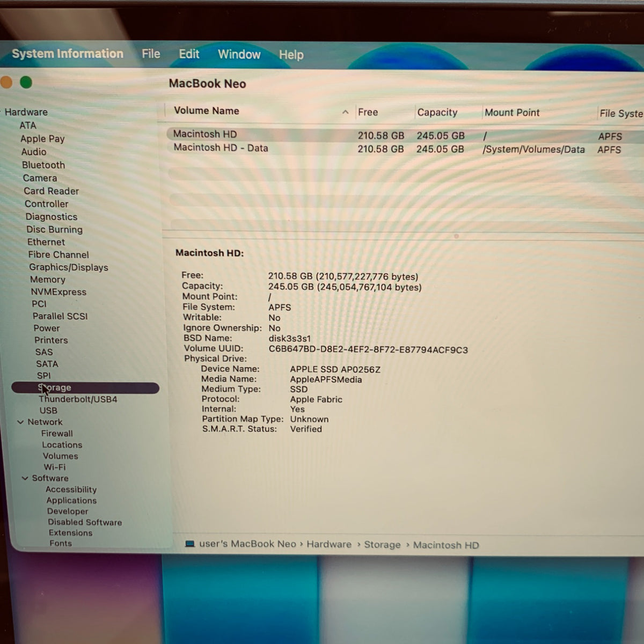Open the Help menu
The height and width of the screenshot is (644, 644).
pyautogui.click(x=291, y=55)
